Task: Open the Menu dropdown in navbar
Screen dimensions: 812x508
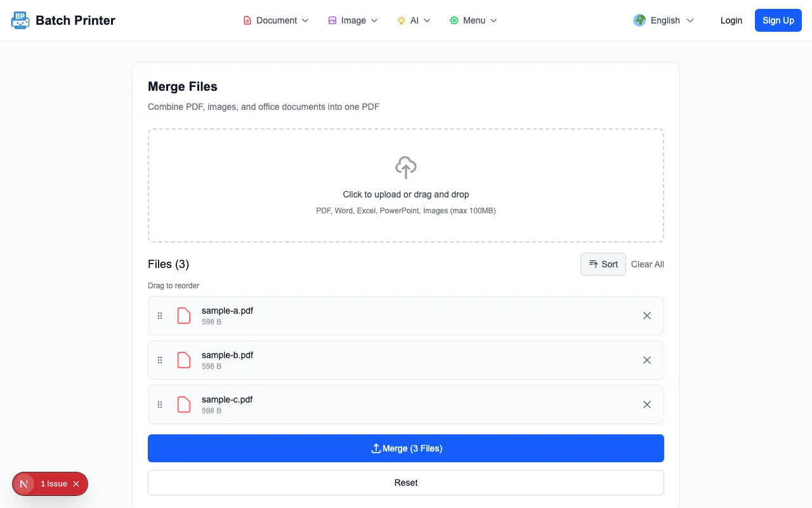Action: tap(473, 20)
